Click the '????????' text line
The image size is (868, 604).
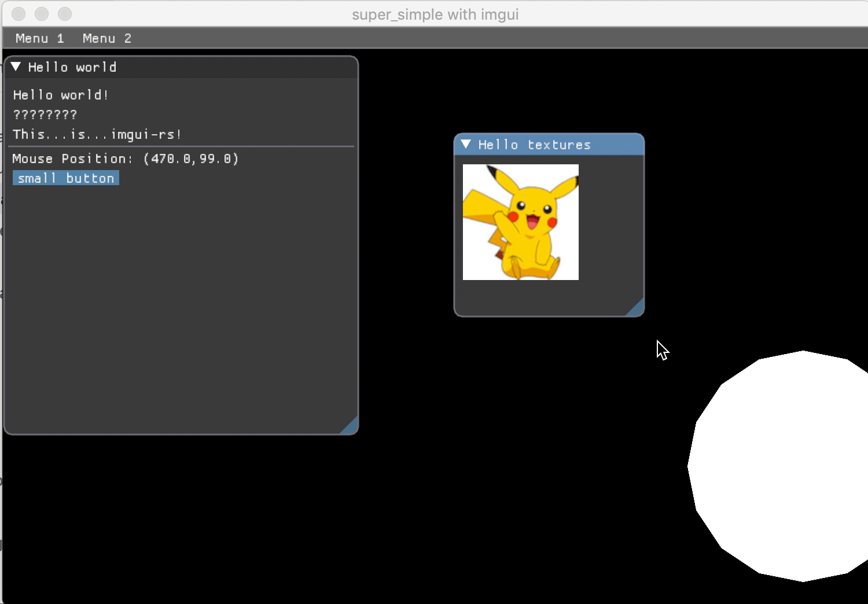point(45,115)
